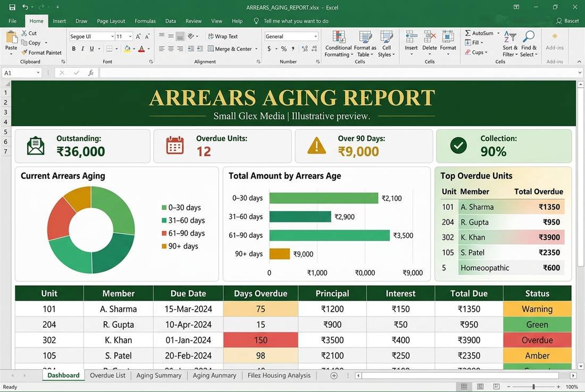
Task: Open Sort & Filter menu
Action: [510, 44]
